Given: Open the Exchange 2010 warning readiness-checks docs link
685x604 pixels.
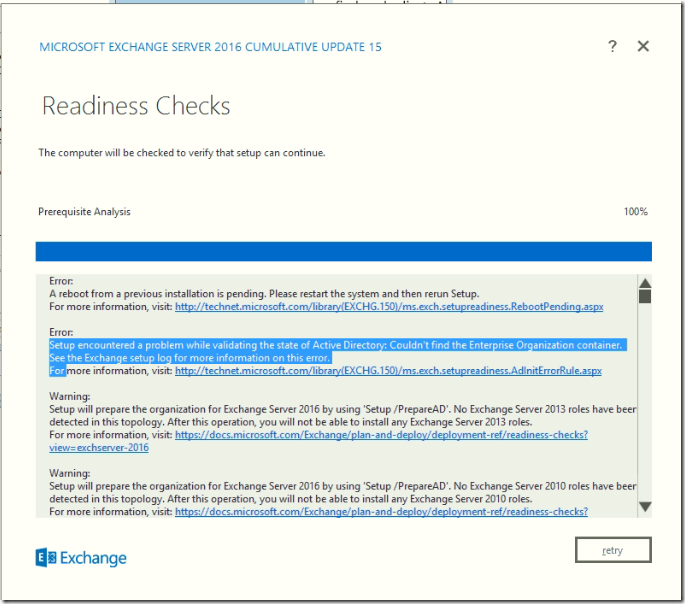Looking at the screenshot, I should click(x=381, y=512).
